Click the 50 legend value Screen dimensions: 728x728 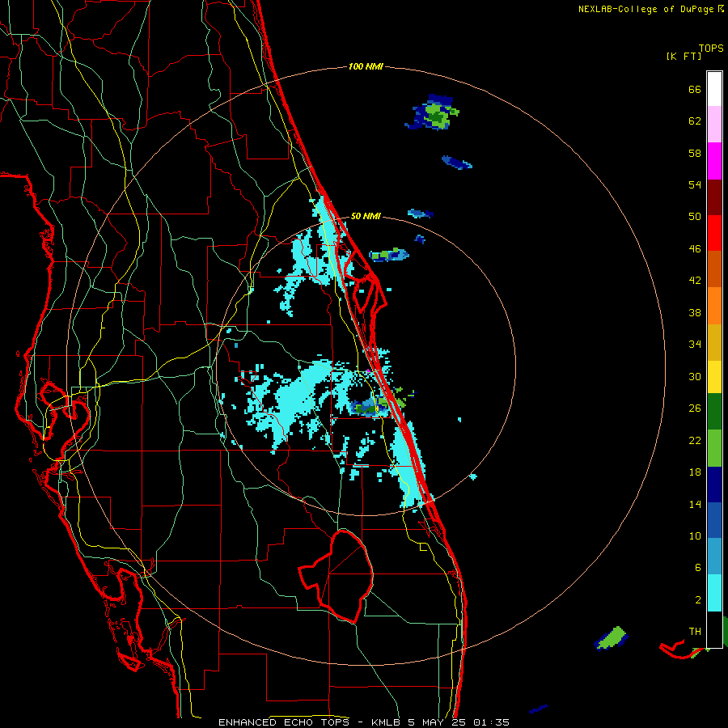(x=695, y=217)
